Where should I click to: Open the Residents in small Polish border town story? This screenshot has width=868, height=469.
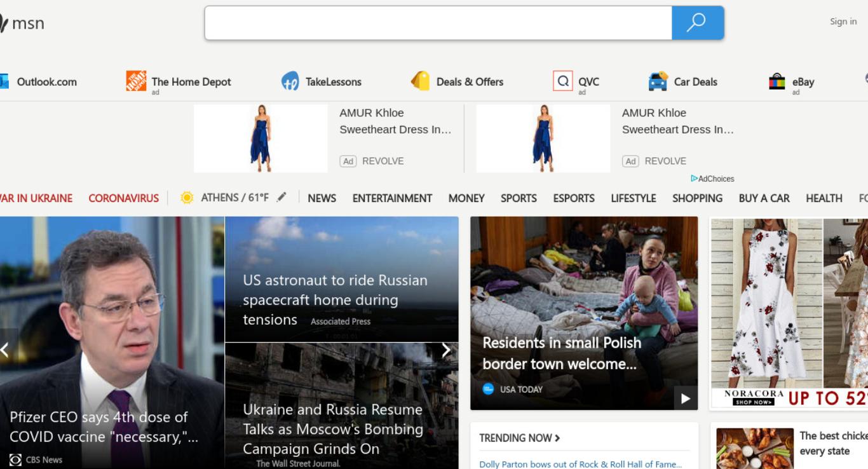[562, 353]
